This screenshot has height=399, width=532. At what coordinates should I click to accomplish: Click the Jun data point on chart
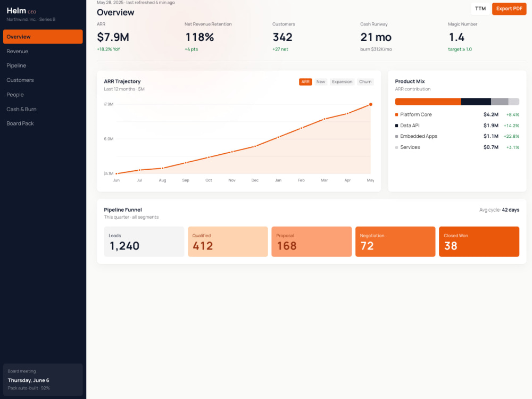coord(117,174)
